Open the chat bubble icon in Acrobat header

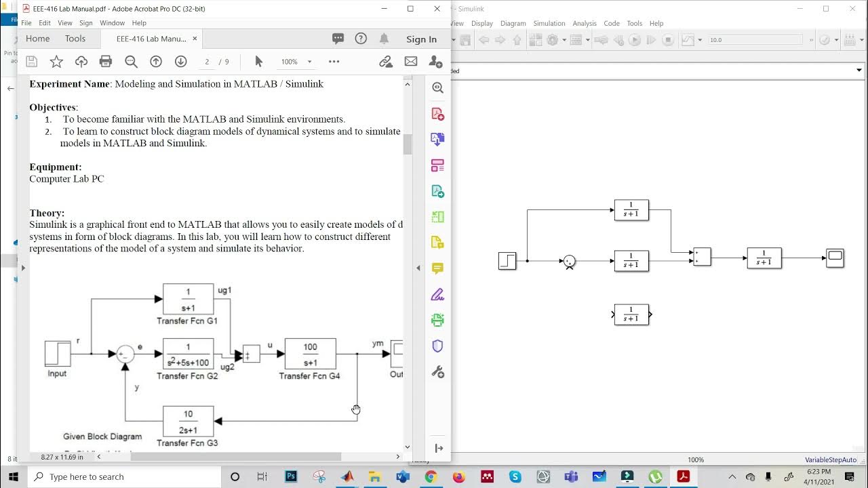point(338,39)
